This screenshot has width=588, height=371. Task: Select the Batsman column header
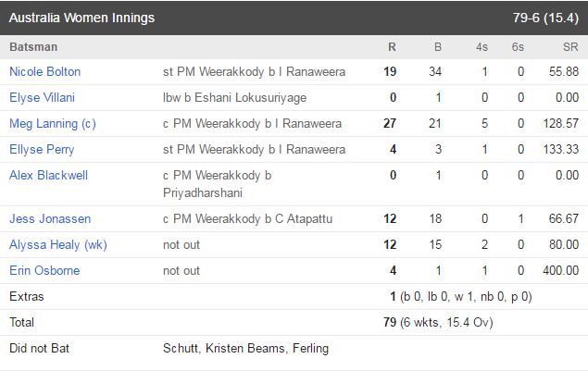tap(33, 47)
